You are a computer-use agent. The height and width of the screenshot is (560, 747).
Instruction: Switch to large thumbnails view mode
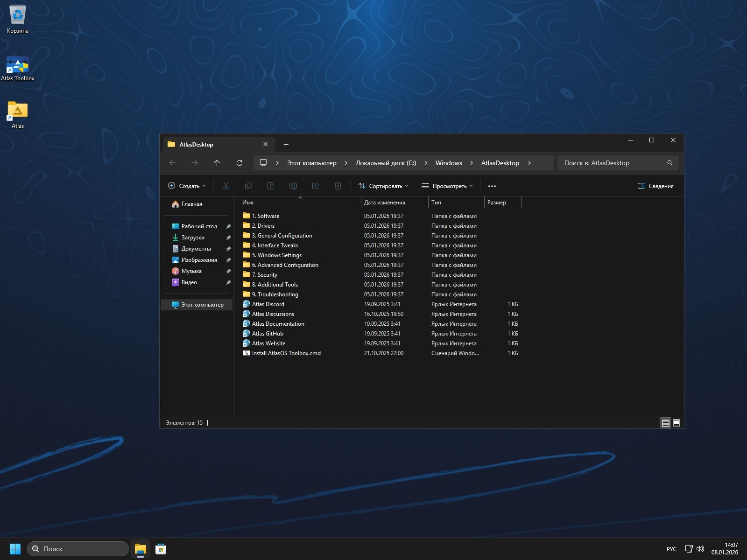pos(677,423)
